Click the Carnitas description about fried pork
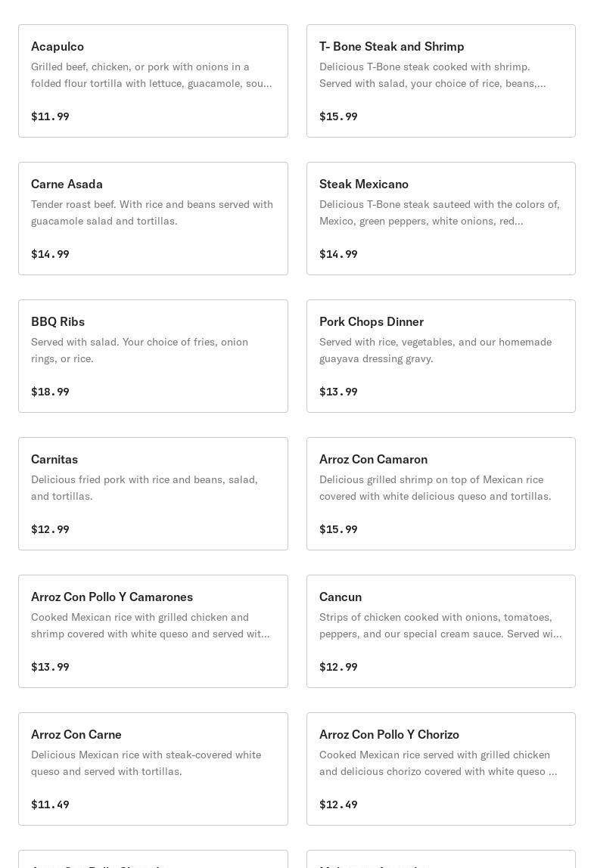 (x=145, y=488)
